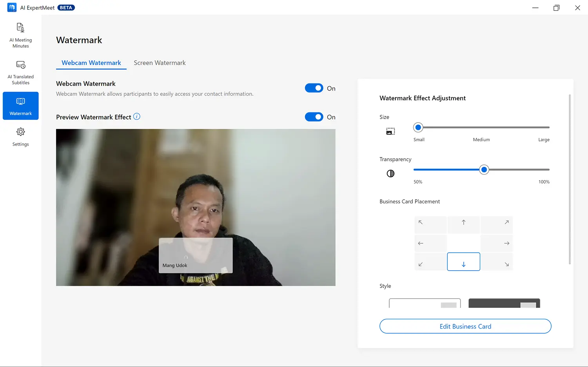Select the Webcam Watermark tab
Screen dimensions: 588x367
pos(91,63)
